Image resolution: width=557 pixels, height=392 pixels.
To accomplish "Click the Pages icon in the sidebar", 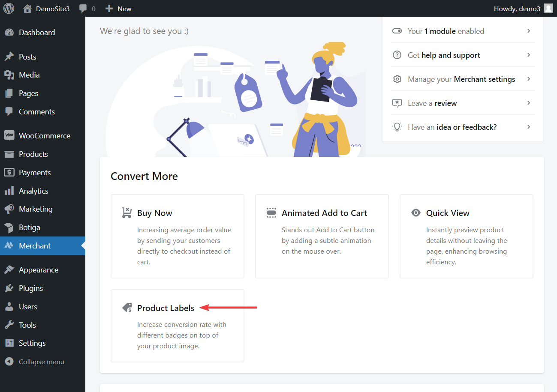I will tap(9, 93).
